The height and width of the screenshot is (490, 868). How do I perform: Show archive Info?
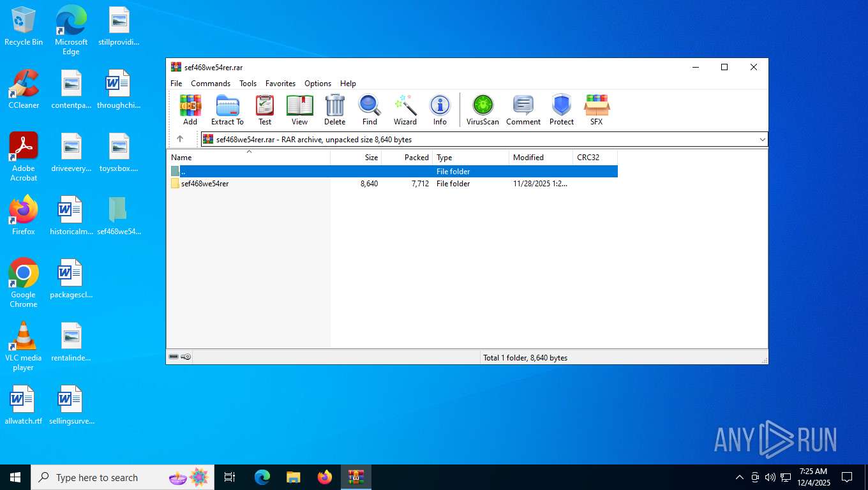(x=440, y=110)
